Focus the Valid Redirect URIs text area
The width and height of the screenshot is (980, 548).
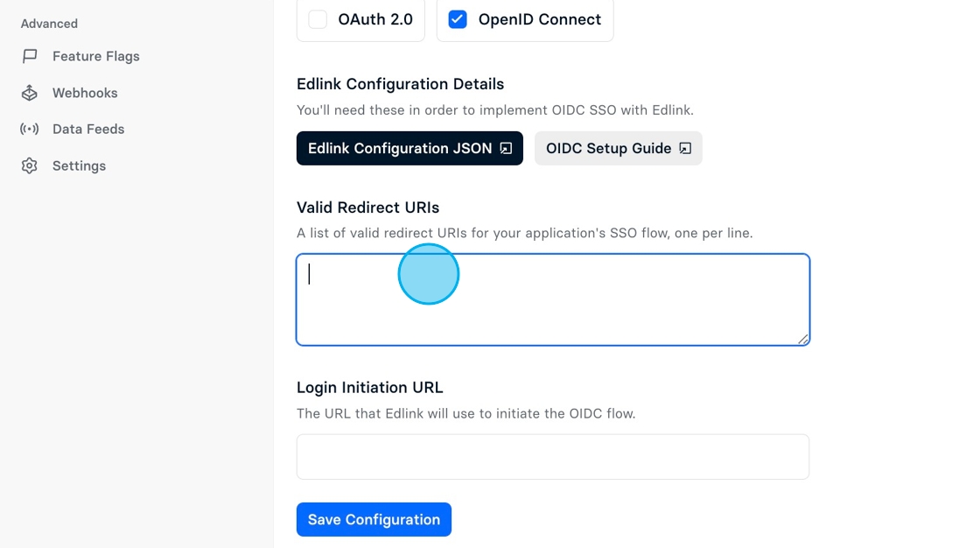553,299
